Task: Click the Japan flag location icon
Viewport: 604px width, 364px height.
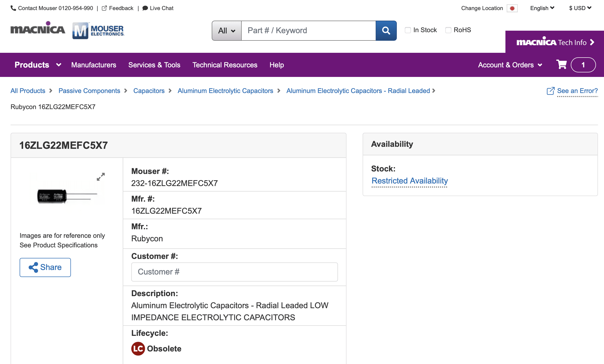Action: (512, 8)
